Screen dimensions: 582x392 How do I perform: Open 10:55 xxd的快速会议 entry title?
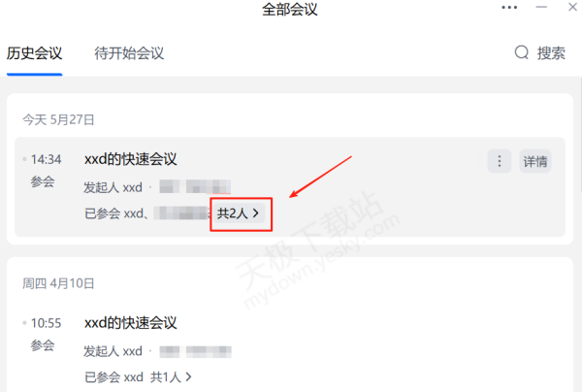tap(131, 323)
